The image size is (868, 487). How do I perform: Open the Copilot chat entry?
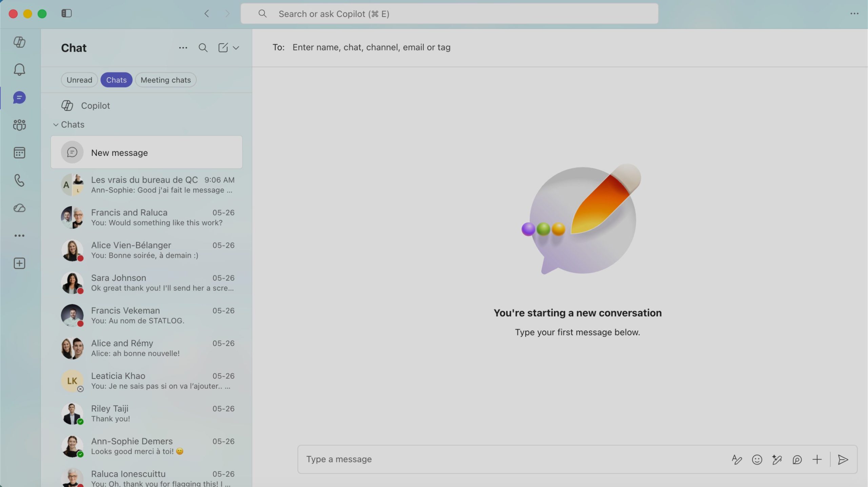(x=146, y=106)
